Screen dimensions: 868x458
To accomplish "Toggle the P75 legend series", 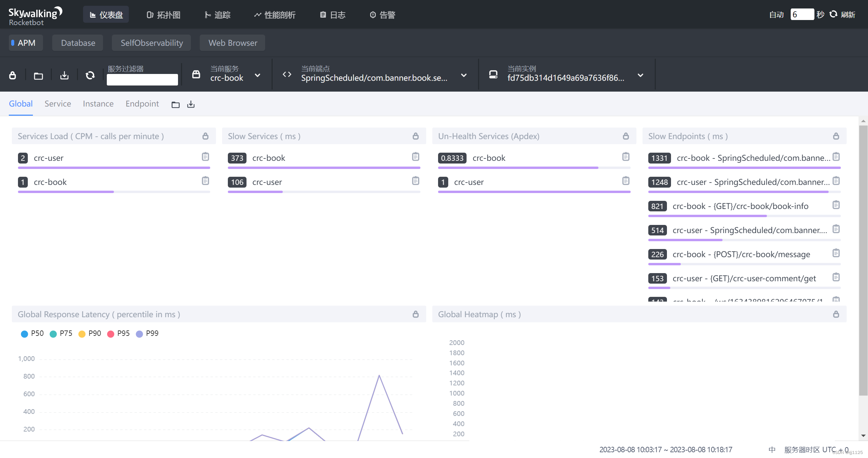I will point(61,333).
